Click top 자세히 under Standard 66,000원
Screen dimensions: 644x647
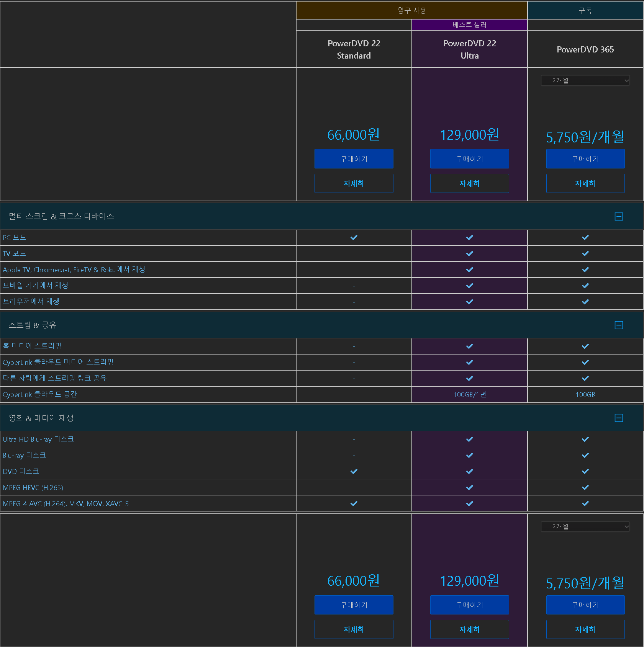coord(354,183)
